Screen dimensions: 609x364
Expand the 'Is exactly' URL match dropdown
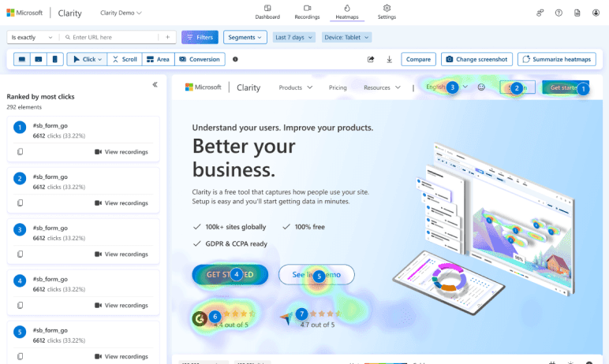pyautogui.click(x=32, y=37)
